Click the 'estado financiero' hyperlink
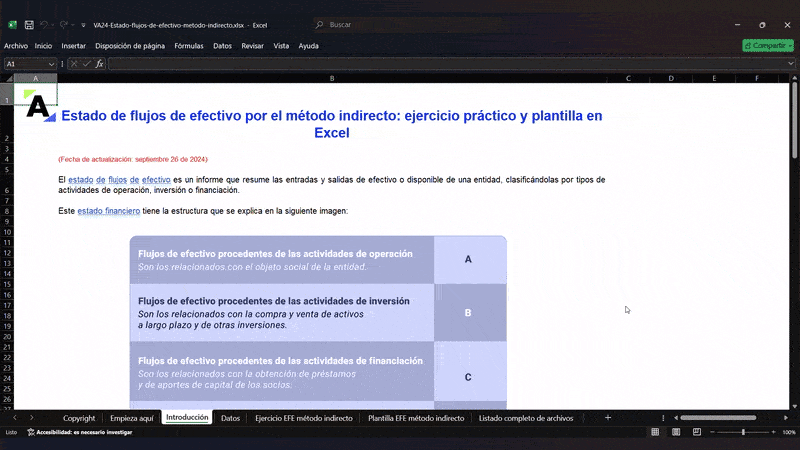Viewport: 800px width, 450px height. (109, 211)
